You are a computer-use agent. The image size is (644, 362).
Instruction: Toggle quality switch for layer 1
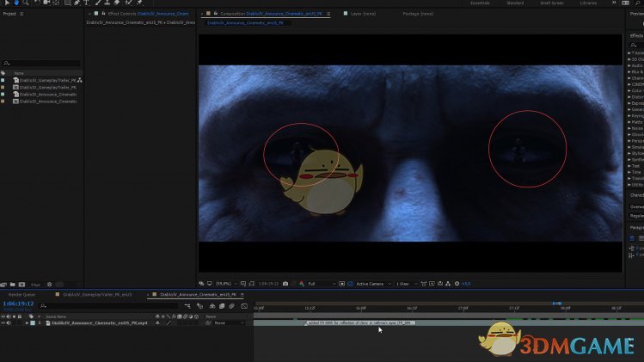pos(169,323)
